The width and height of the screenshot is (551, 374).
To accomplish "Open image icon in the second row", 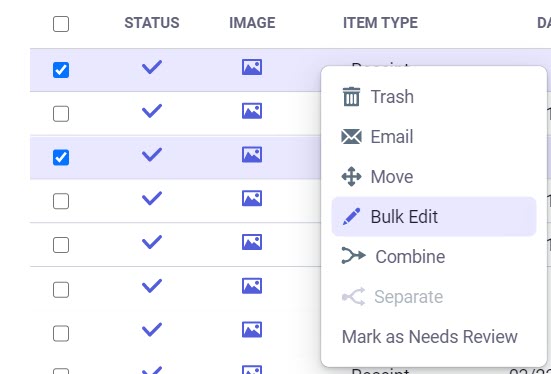I will coord(252,111).
